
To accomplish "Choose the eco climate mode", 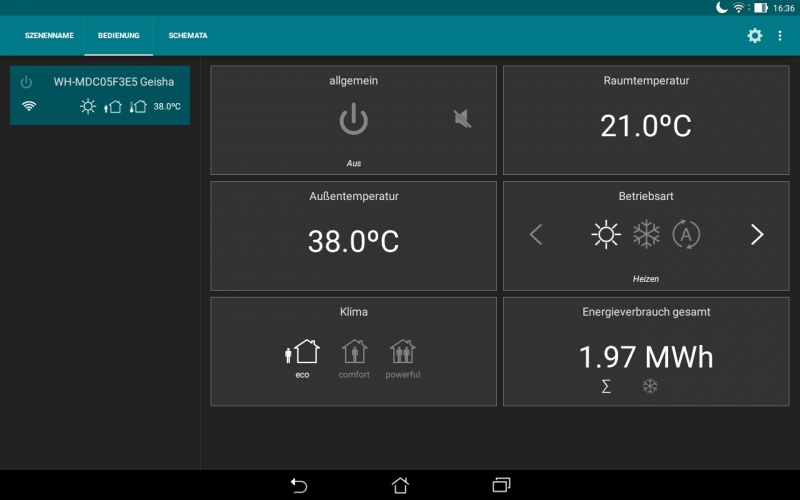I will pyautogui.click(x=302, y=358).
